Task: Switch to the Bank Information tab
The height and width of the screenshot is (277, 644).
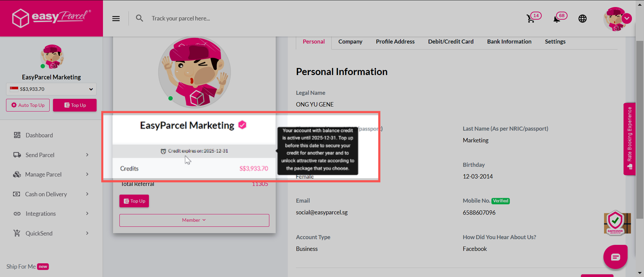Action: [509, 42]
